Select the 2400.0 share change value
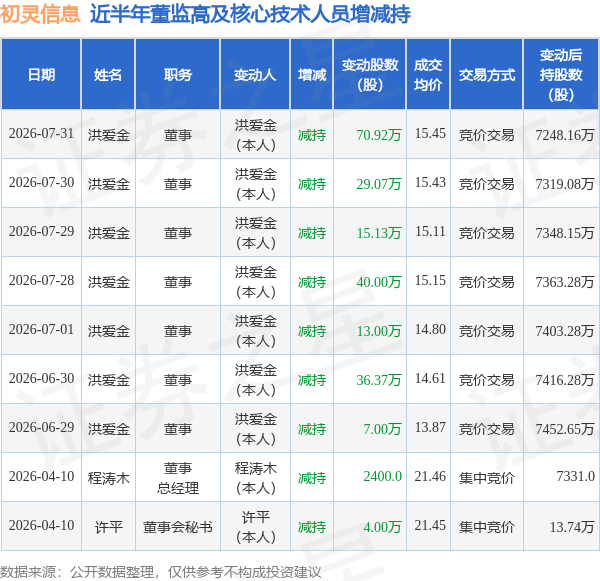 tap(382, 477)
